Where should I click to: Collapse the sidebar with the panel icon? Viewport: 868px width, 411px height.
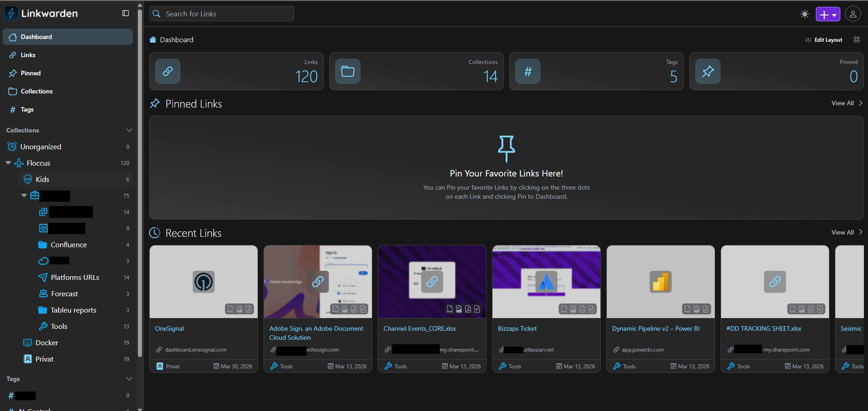pyautogui.click(x=126, y=13)
